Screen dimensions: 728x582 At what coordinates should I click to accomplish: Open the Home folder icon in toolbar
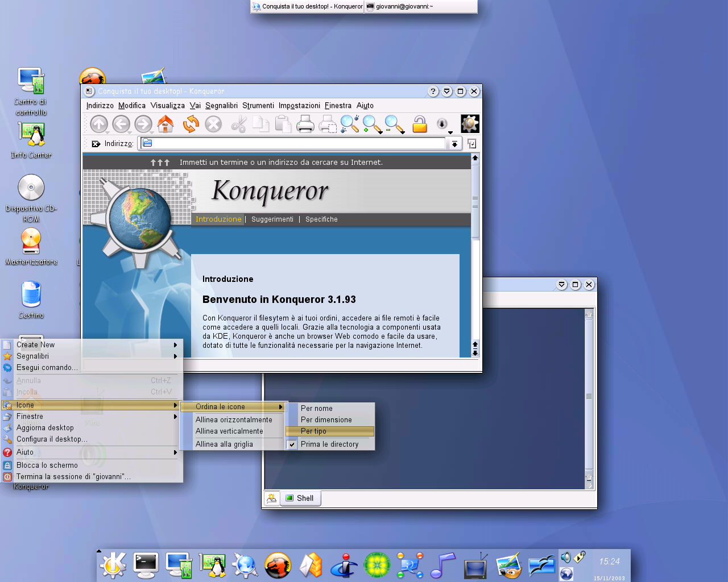[x=166, y=123]
